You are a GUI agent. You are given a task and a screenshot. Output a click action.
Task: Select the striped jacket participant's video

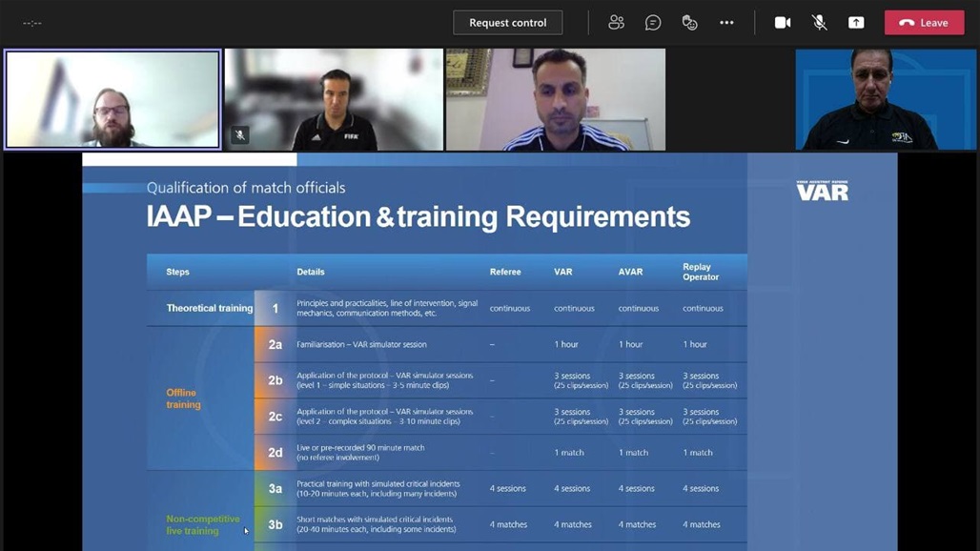pos(556,99)
